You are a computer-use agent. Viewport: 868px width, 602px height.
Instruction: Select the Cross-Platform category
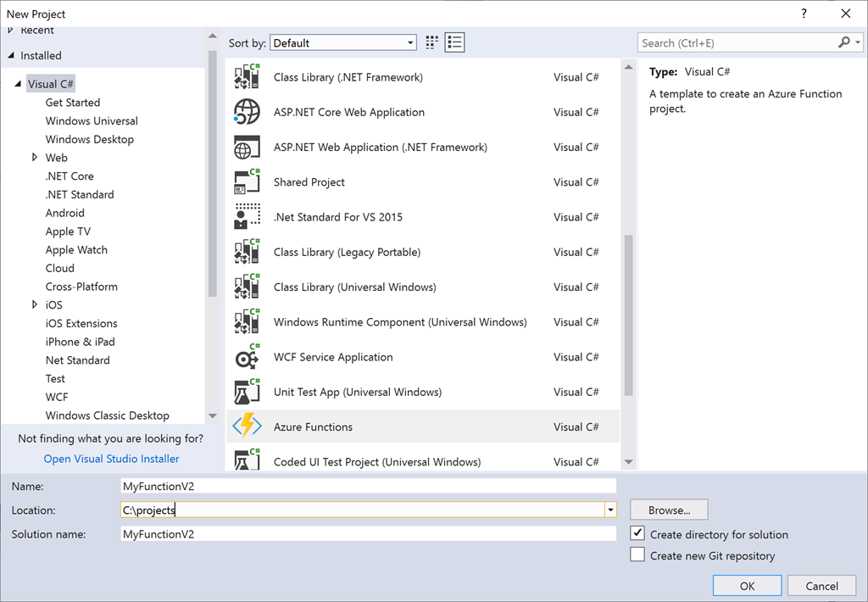click(x=81, y=287)
